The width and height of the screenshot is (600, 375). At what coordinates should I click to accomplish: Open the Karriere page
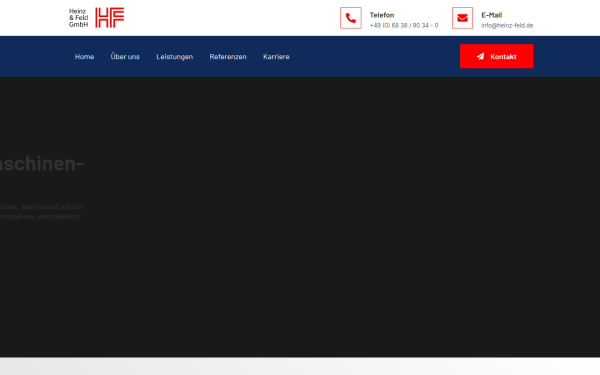(276, 57)
